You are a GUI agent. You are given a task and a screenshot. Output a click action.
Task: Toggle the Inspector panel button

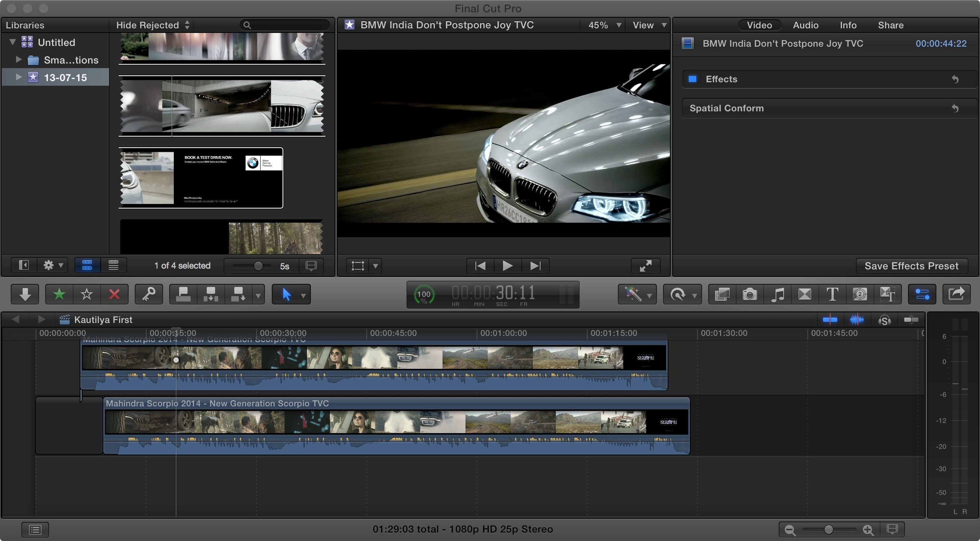(922, 294)
